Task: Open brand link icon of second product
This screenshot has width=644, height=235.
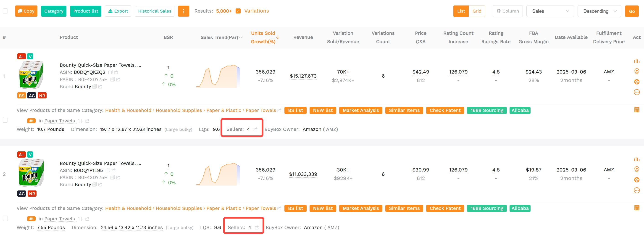Action: coord(100,185)
